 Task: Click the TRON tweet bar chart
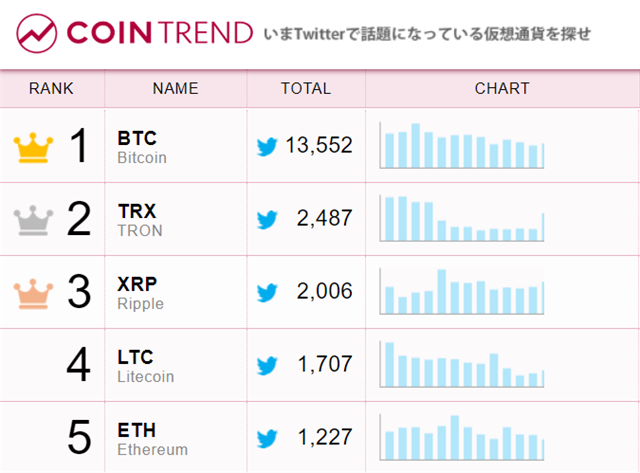pyautogui.click(x=462, y=218)
